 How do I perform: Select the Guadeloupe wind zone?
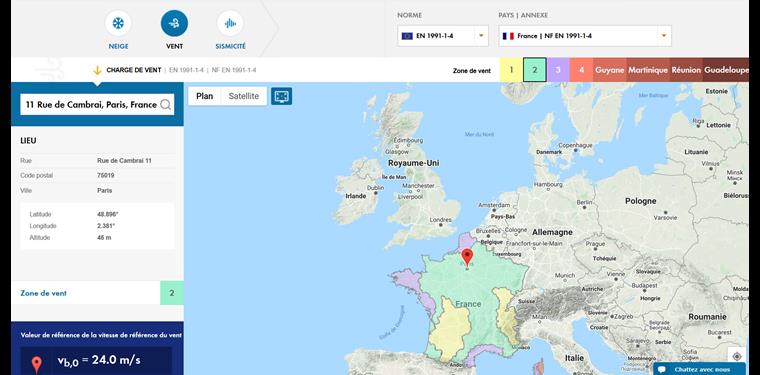click(x=726, y=70)
